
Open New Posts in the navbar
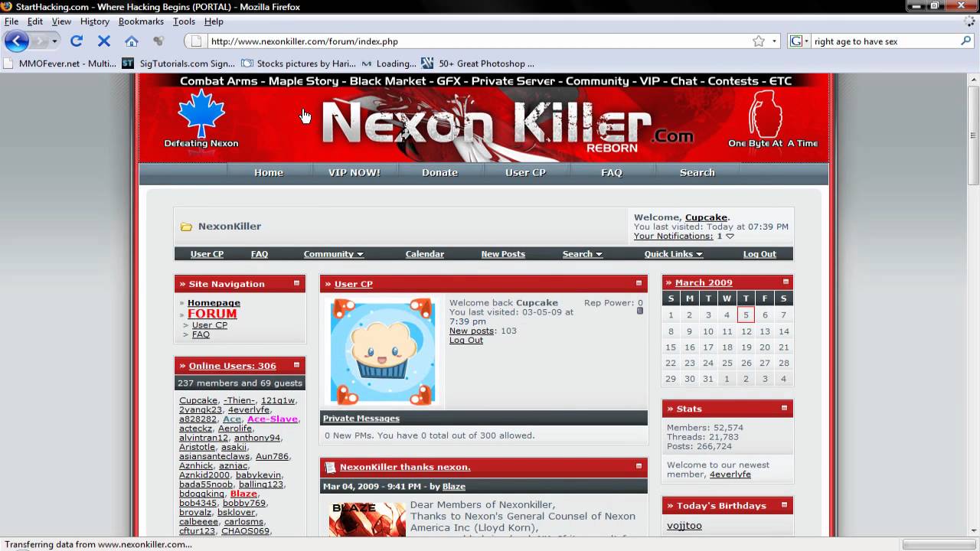tap(503, 254)
